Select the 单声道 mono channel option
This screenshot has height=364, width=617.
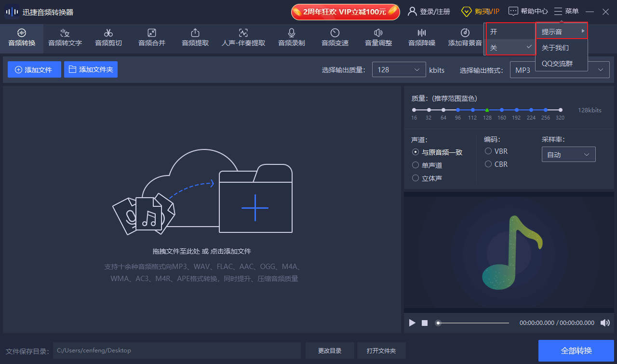pyautogui.click(x=416, y=165)
